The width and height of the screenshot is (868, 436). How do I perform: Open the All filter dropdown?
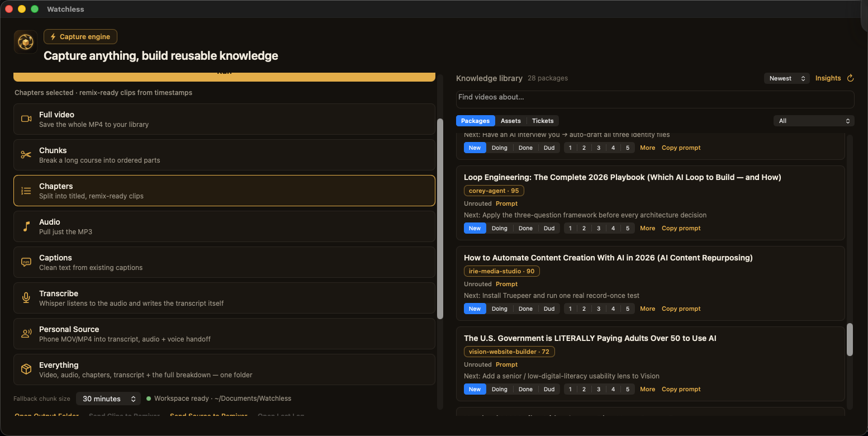(x=814, y=121)
